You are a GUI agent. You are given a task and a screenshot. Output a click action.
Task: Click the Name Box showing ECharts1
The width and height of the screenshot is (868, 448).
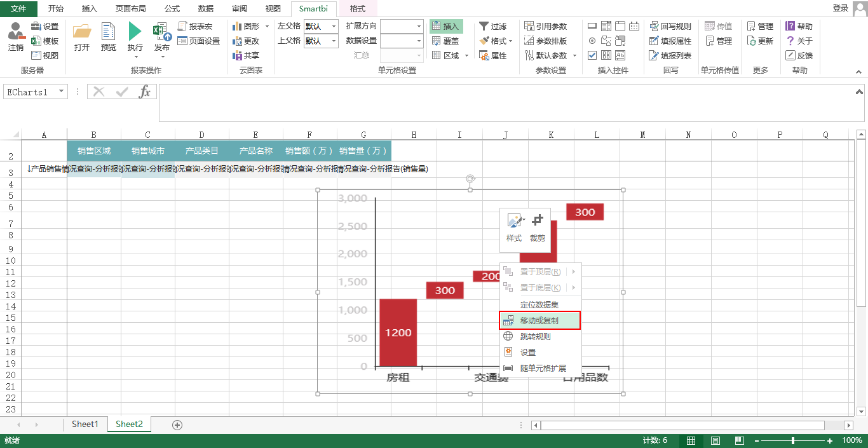click(36, 92)
